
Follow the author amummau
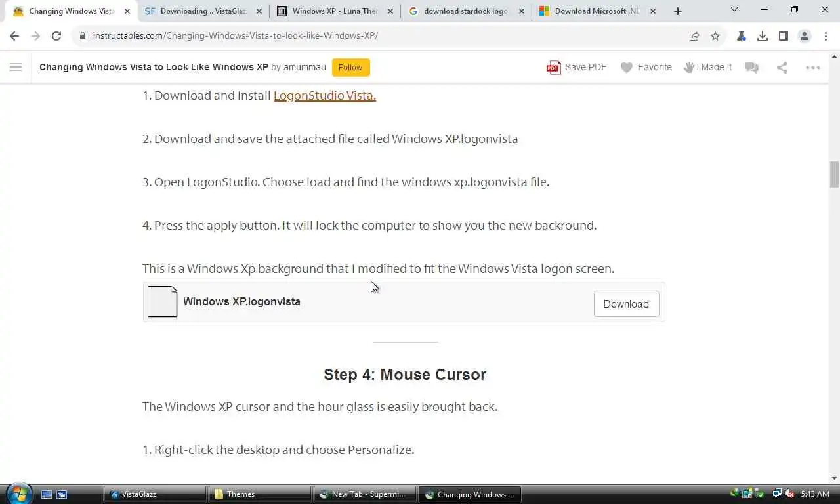coord(350,67)
